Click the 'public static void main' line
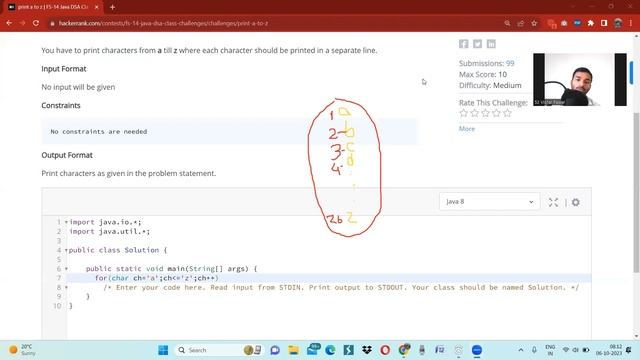The height and width of the screenshot is (360, 640). point(171,269)
